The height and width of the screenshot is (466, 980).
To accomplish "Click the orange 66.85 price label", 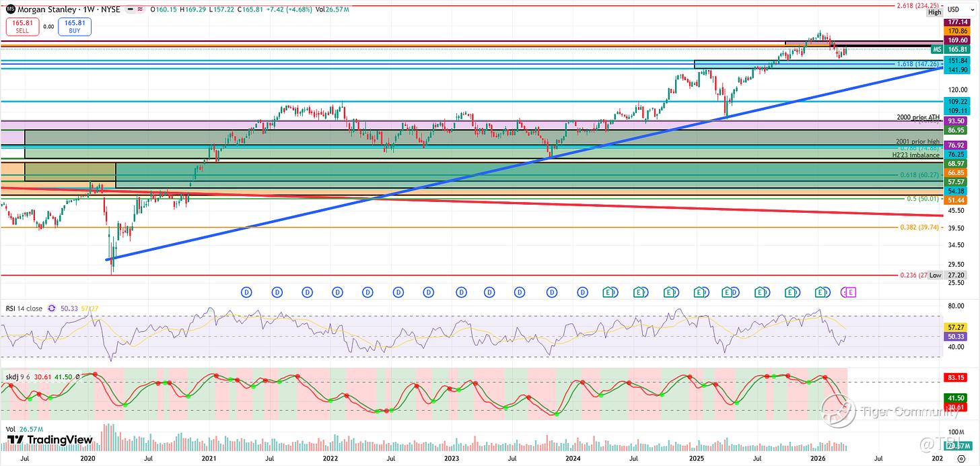I will click(x=956, y=173).
